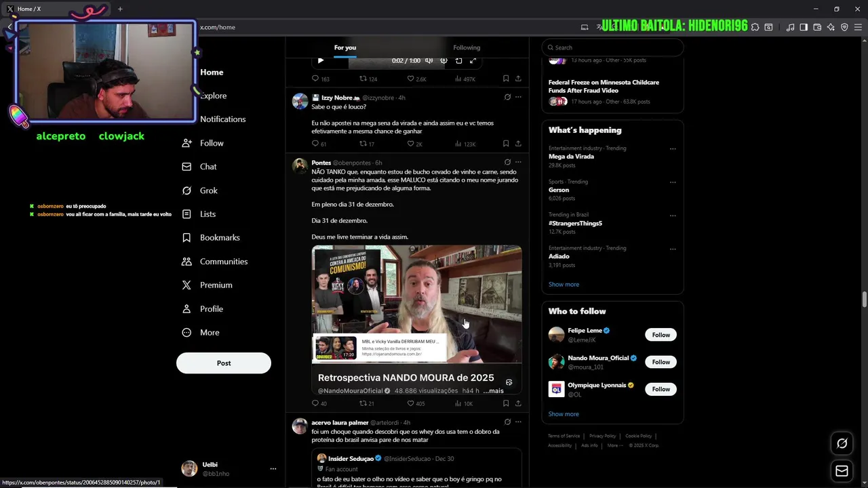Click the Grok icon on the Pontes post
Screen dimensions: 868x488
507,162
